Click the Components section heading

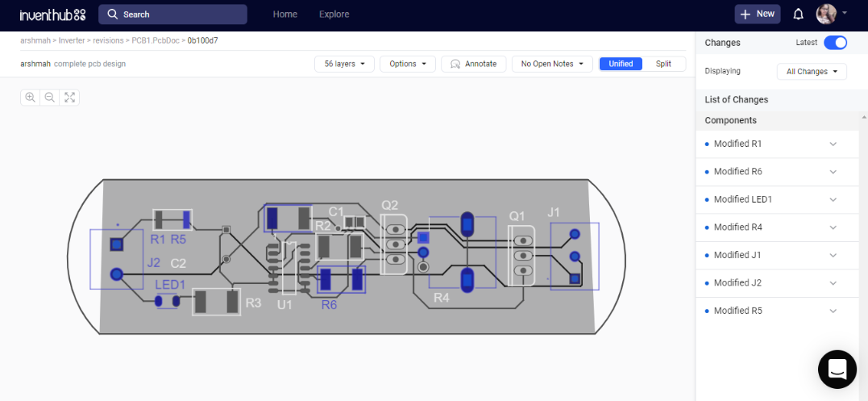(731, 120)
